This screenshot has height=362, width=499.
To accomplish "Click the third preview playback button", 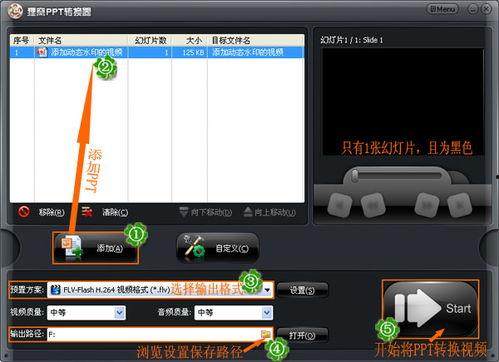I will [x=427, y=204].
